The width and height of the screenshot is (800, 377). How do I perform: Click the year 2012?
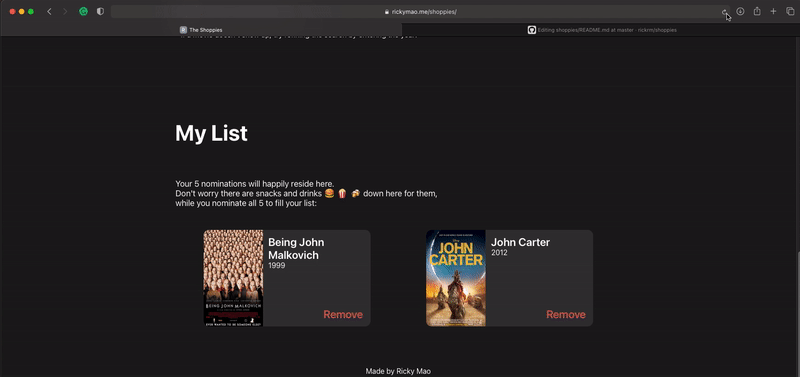click(x=499, y=253)
